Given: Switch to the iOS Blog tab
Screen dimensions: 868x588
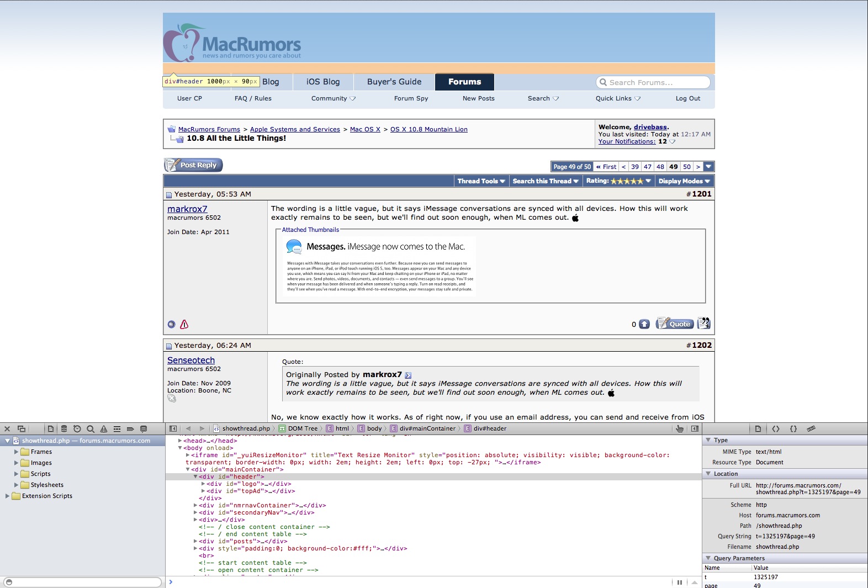Looking at the screenshot, I should point(323,82).
